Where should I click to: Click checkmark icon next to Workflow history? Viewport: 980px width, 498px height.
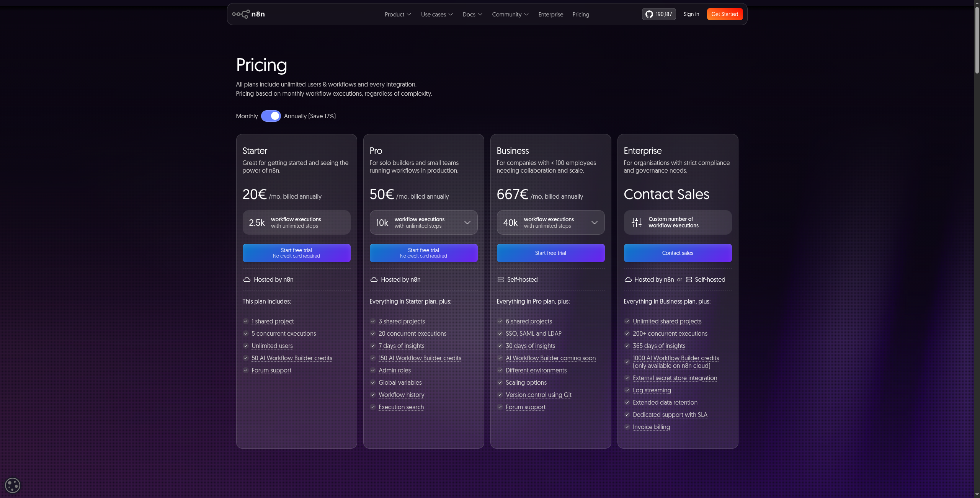[373, 395]
